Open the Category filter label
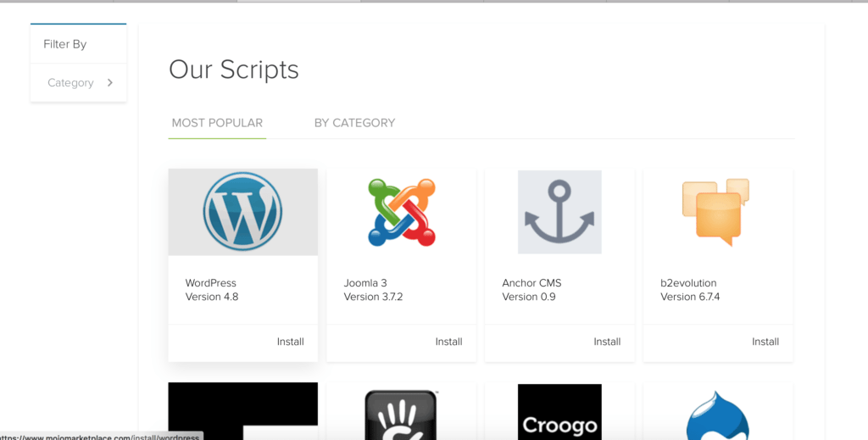Viewport: 868px width, 440px height. tap(71, 83)
